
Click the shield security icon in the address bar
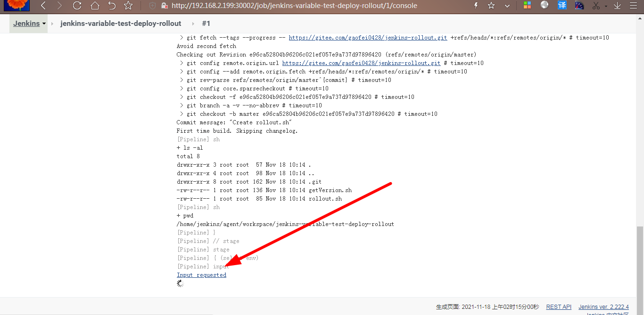tap(152, 6)
